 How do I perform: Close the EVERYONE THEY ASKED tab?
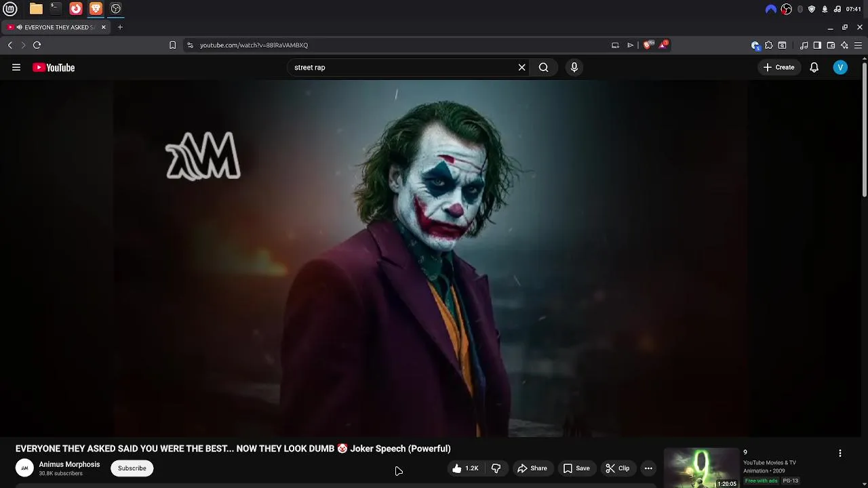point(103,27)
